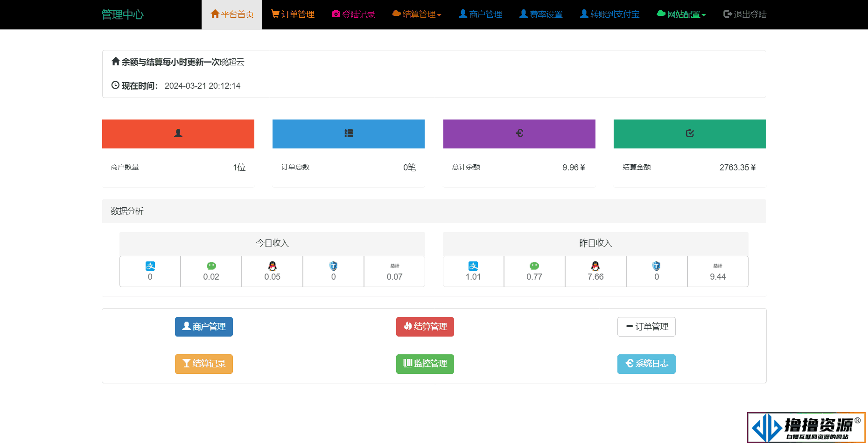The width and height of the screenshot is (868, 443).
Task: Click QQ penguin icon under 昨日收入
Action: (595, 266)
